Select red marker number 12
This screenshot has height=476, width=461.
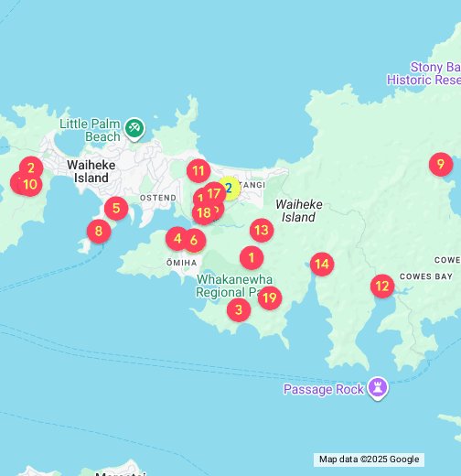coord(382,287)
